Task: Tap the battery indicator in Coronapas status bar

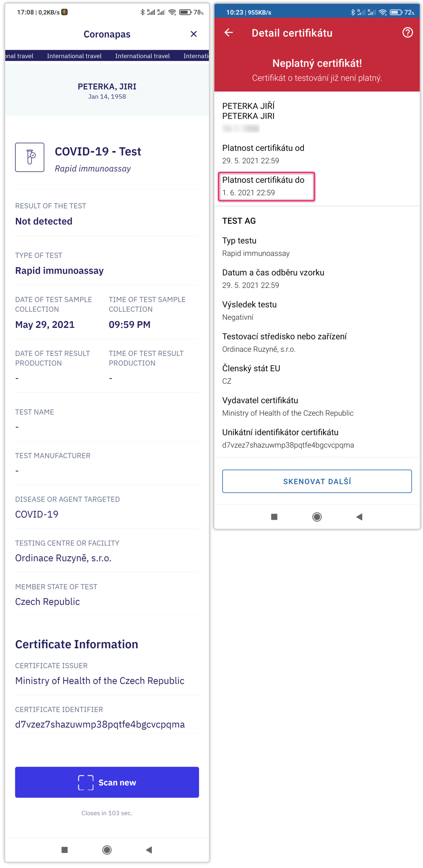Action: (x=185, y=12)
